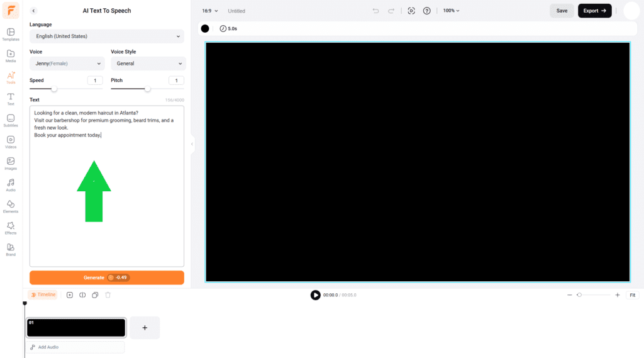Zoom out the timeline with minus icon
The image size is (644, 358).
point(569,295)
